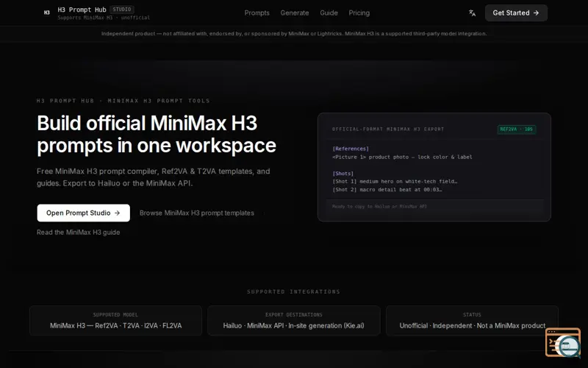Click the Supported Model card
588x368 pixels.
coord(115,321)
